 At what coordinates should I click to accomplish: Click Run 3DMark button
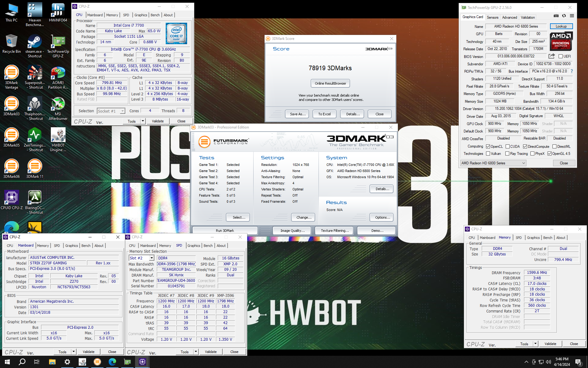(225, 231)
